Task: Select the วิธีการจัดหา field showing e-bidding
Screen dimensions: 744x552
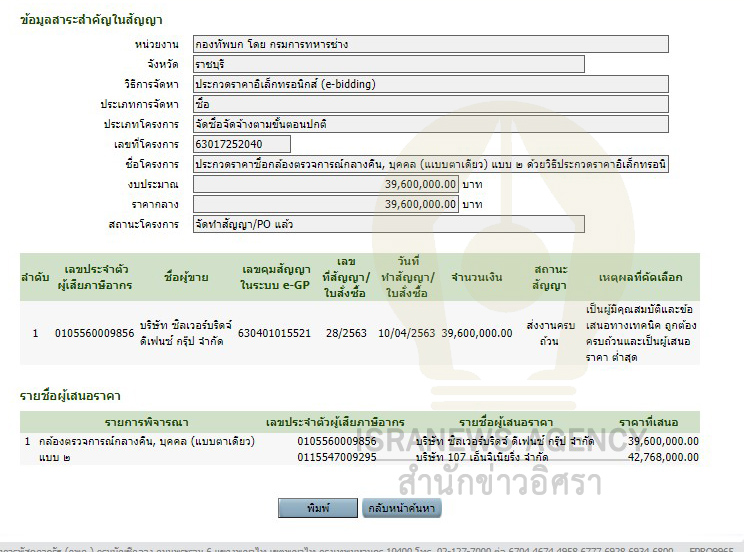Action: 431,84
